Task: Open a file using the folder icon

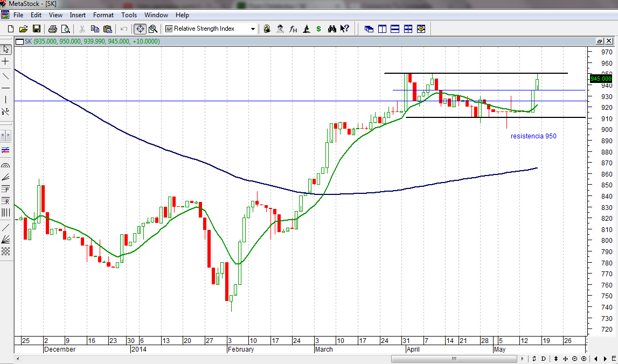Action: pos(23,29)
